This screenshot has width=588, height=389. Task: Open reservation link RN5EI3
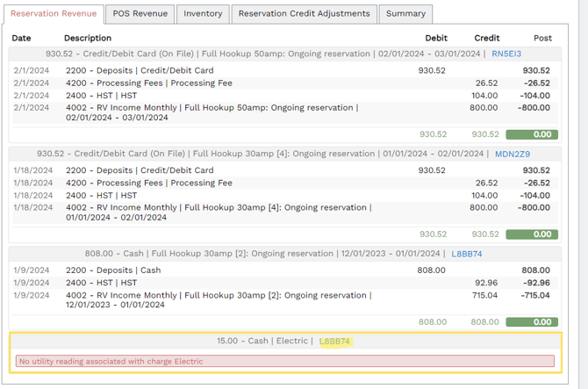pyautogui.click(x=506, y=54)
